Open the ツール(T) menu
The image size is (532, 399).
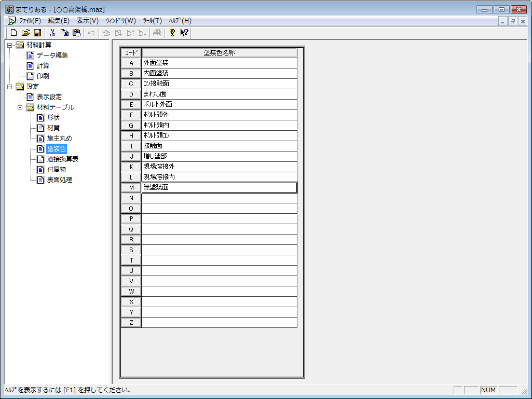click(152, 21)
